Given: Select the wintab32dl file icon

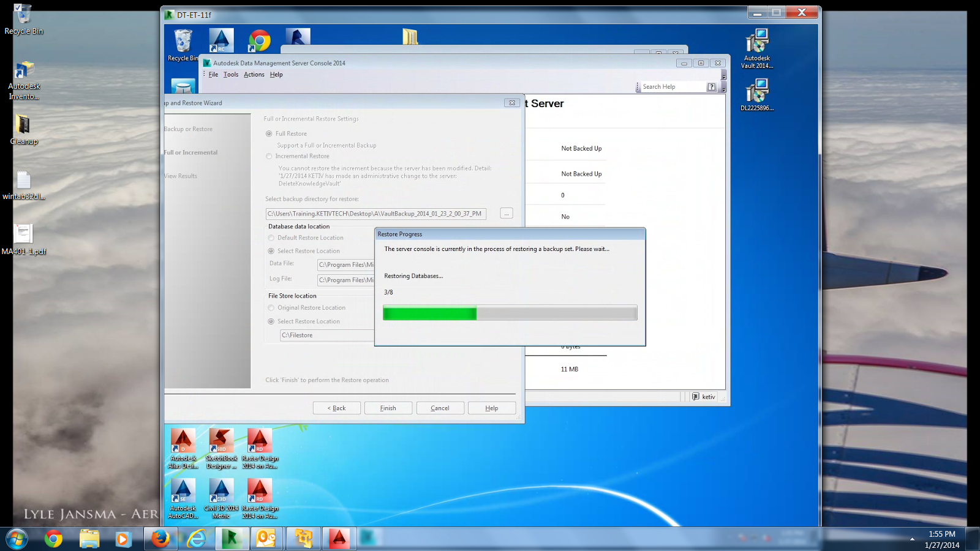Looking at the screenshot, I should (x=24, y=186).
